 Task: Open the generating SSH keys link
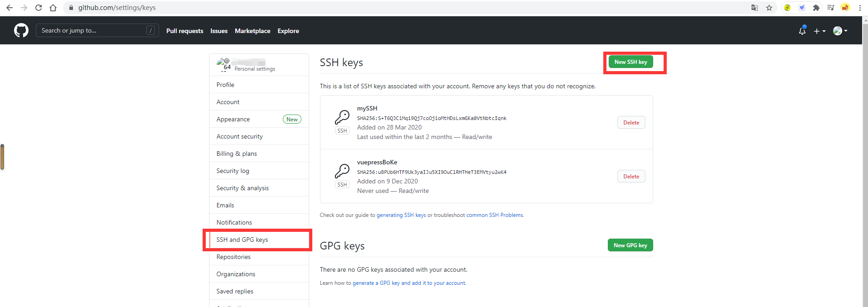(x=401, y=215)
